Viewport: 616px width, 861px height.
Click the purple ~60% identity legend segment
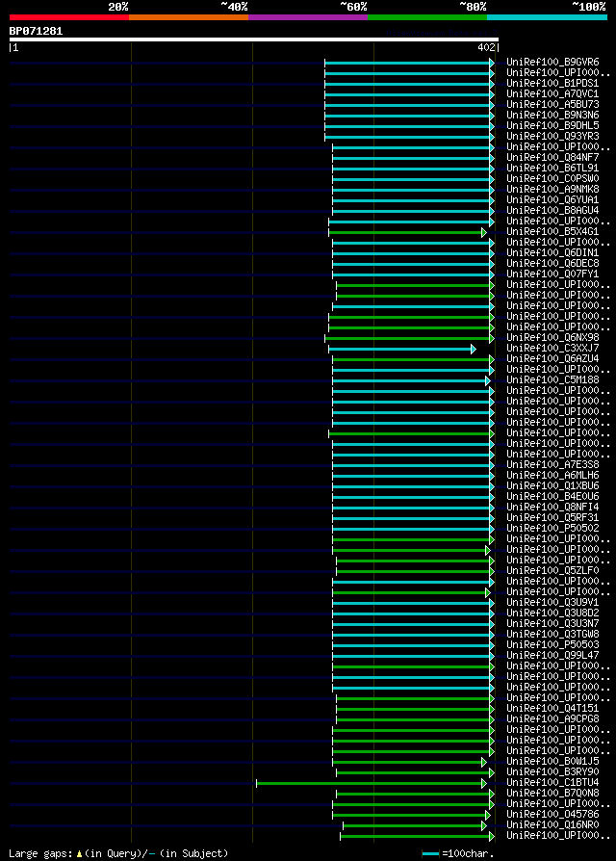tap(308, 17)
